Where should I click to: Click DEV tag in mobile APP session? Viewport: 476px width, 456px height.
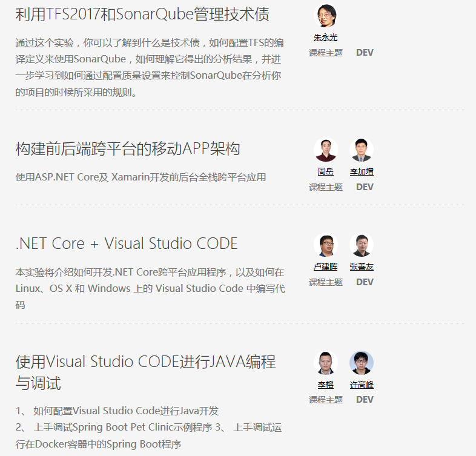pyautogui.click(x=365, y=187)
